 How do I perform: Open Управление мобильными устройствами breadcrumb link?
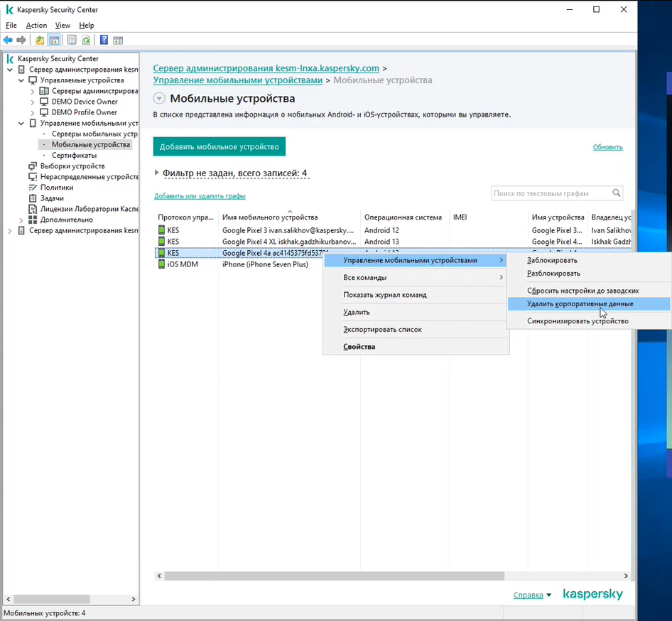(238, 80)
